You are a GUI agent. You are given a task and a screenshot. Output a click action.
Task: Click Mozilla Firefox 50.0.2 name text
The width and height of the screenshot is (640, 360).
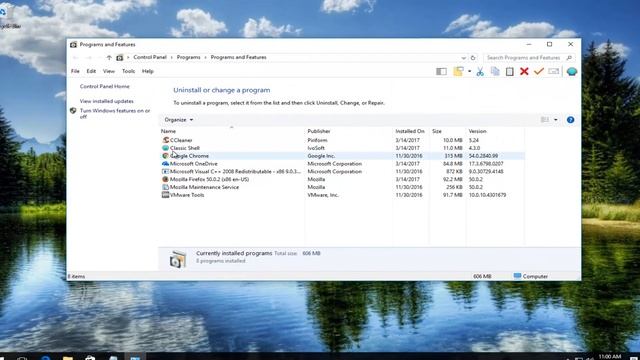(x=209, y=179)
